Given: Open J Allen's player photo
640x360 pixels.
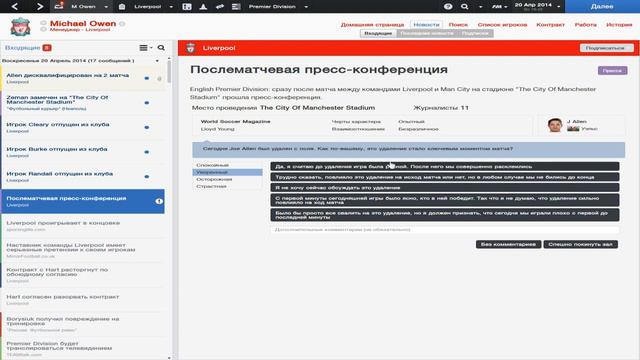Looking at the screenshot, I should (x=555, y=125).
